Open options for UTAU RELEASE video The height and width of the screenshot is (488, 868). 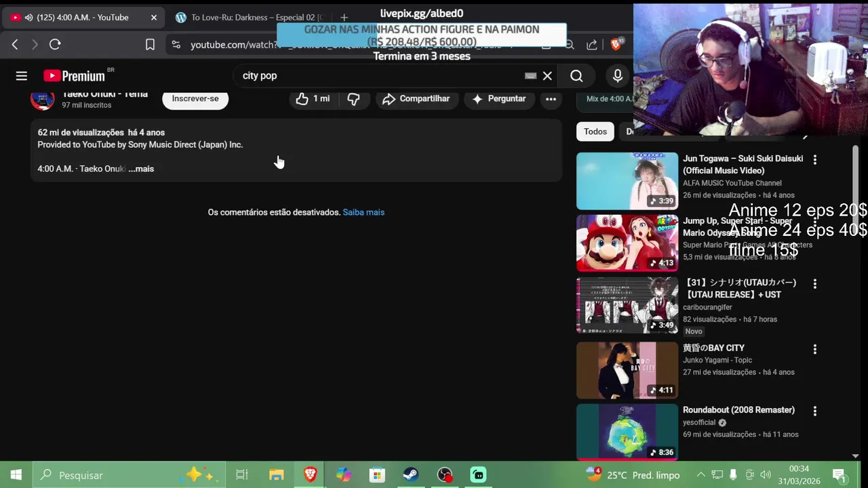[x=814, y=284]
